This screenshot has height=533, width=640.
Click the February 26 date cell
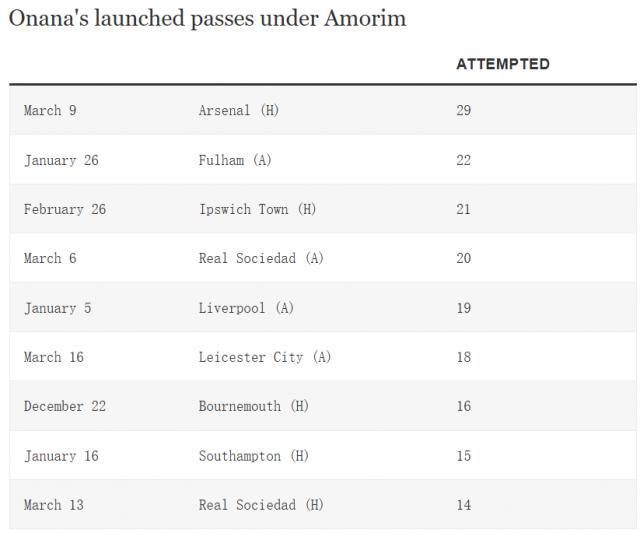coord(65,209)
